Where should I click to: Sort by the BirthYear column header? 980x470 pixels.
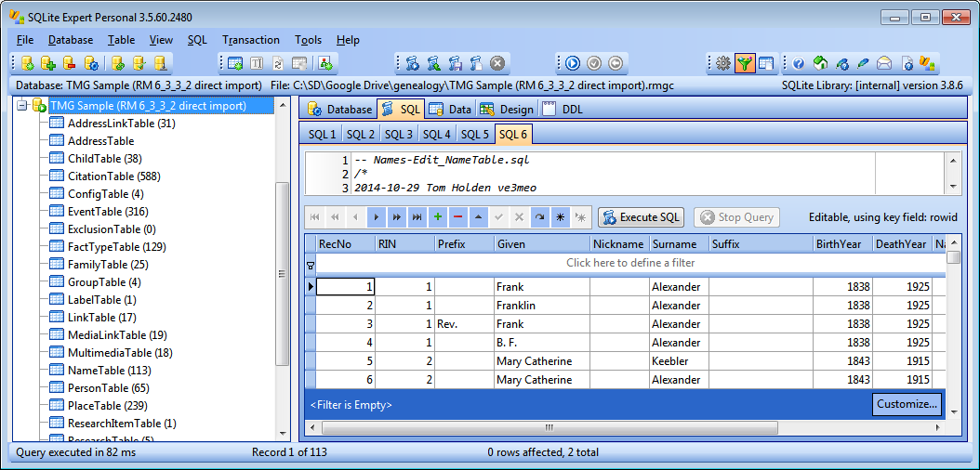[x=842, y=244]
